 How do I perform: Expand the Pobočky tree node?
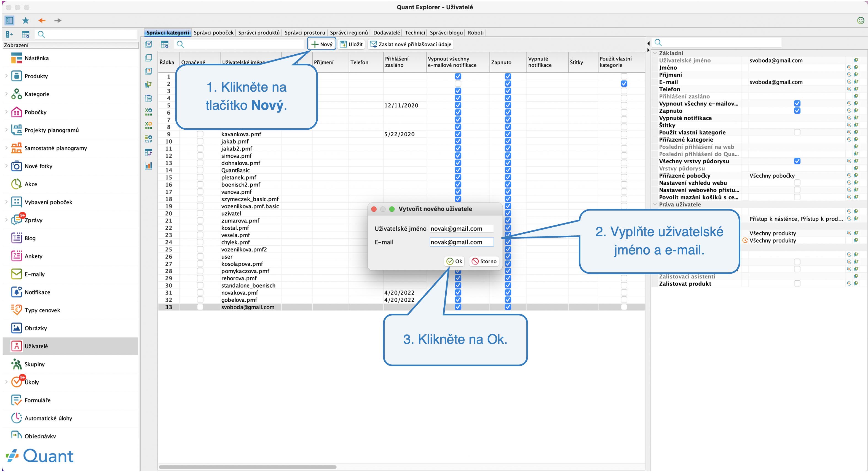(x=6, y=112)
